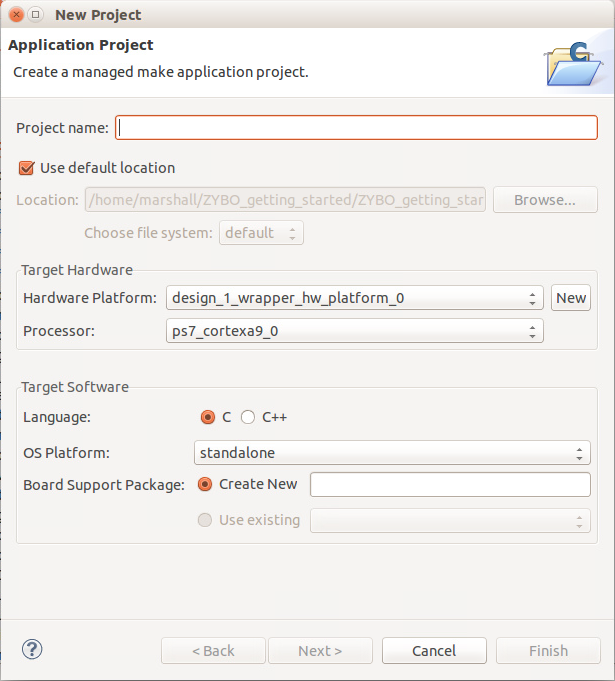The width and height of the screenshot is (615, 681).
Task: Open the Processor dropdown ps7_cortexa9_0
Action: [x=354, y=331]
